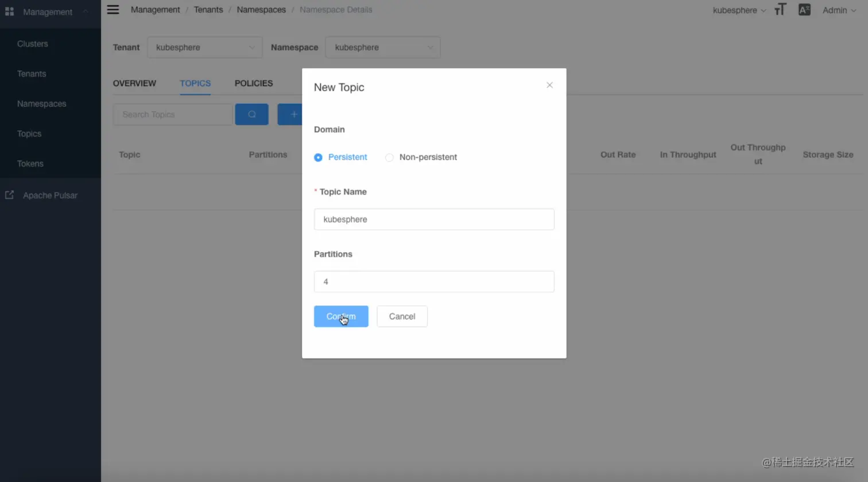868x482 pixels.
Task: Click the Storage Size column header
Action: [x=828, y=154]
